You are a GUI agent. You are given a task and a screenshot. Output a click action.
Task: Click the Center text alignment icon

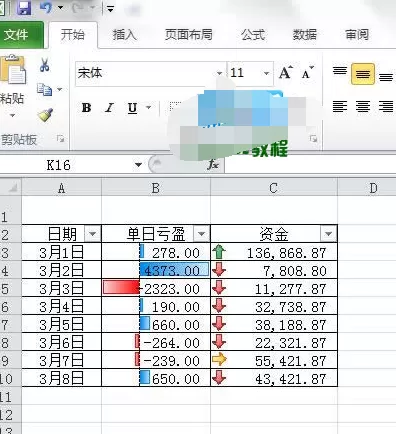tap(363, 107)
